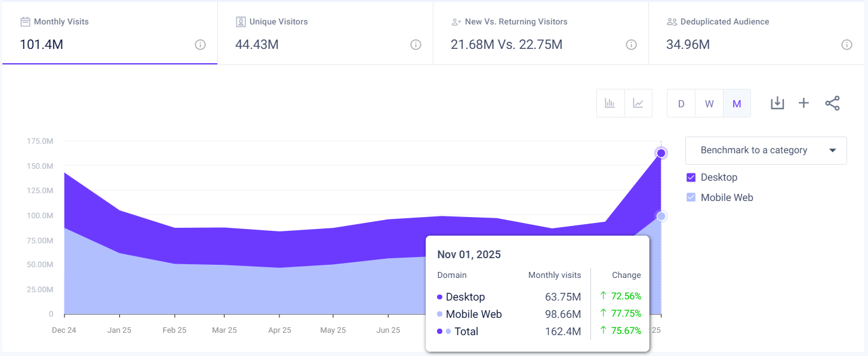Image resolution: width=868 pixels, height=356 pixels.
Task: Select the Weekly (W) granularity option
Action: pos(709,103)
